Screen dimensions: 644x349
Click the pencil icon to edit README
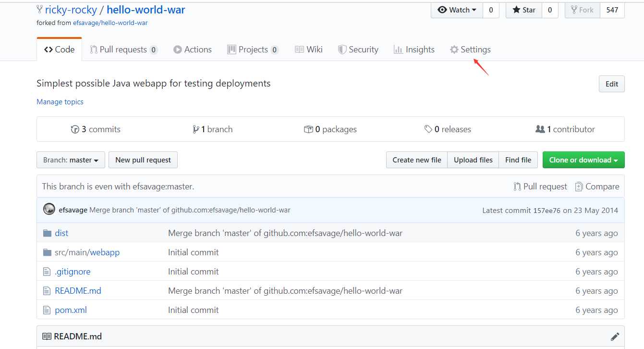[615, 337]
